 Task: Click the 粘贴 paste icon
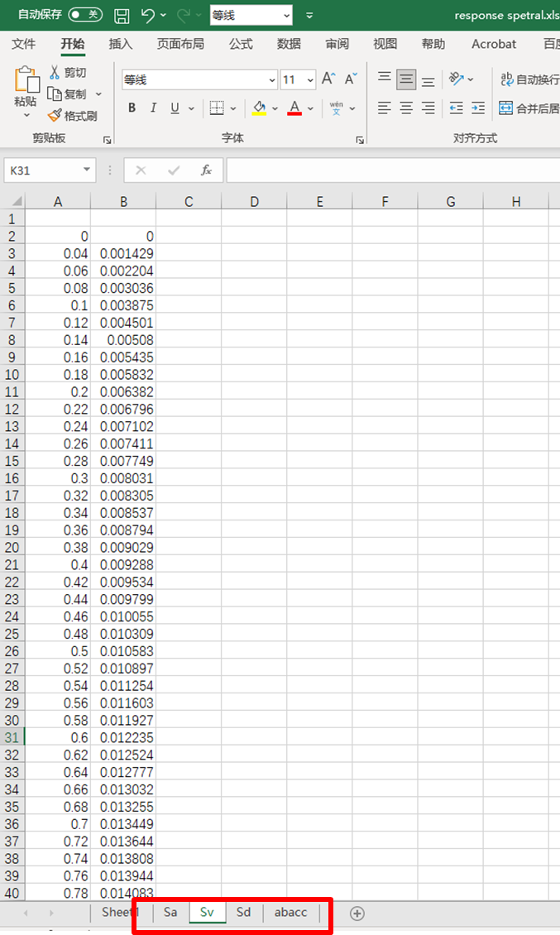[x=26, y=79]
